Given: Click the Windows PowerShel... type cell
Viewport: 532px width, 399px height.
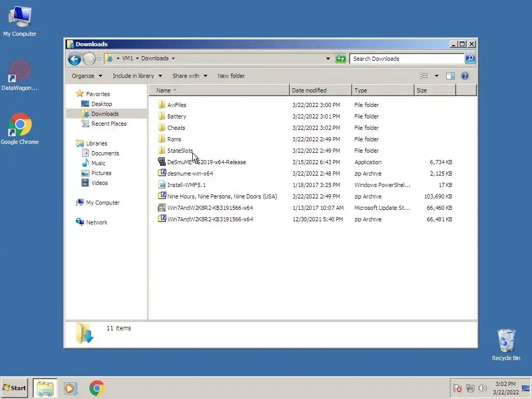Looking at the screenshot, I should 382,185.
